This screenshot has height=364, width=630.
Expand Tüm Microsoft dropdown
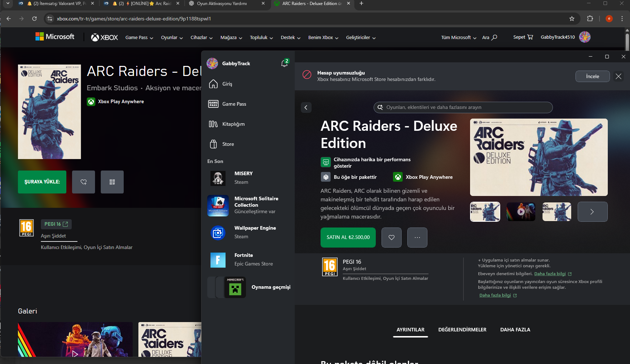tap(459, 38)
